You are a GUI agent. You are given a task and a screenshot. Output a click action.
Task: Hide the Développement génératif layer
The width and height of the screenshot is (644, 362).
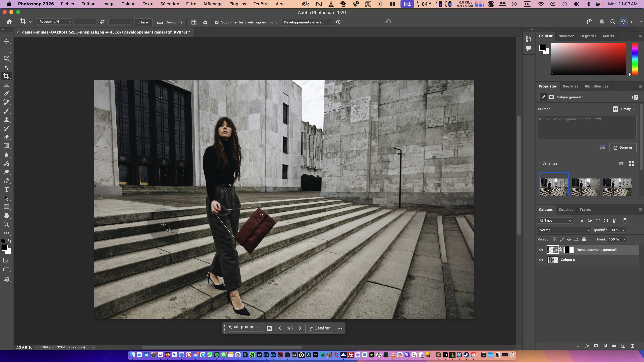click(x=541, y=250)
